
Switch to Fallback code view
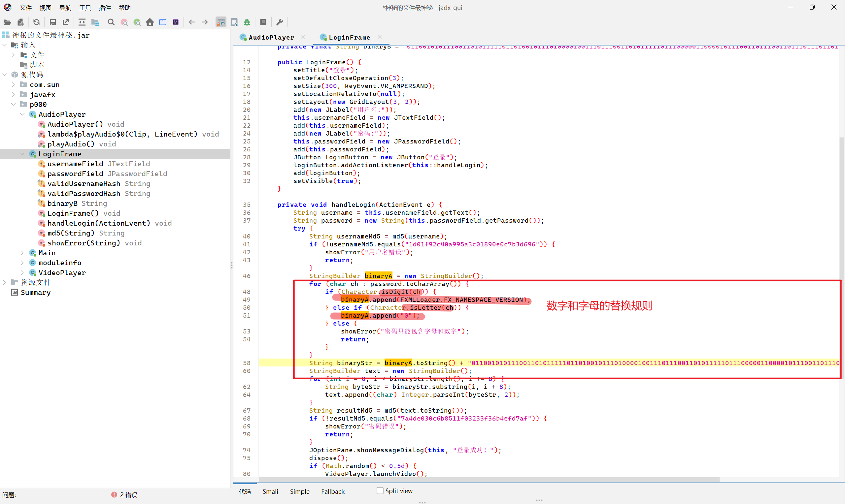tap(333, 491)
